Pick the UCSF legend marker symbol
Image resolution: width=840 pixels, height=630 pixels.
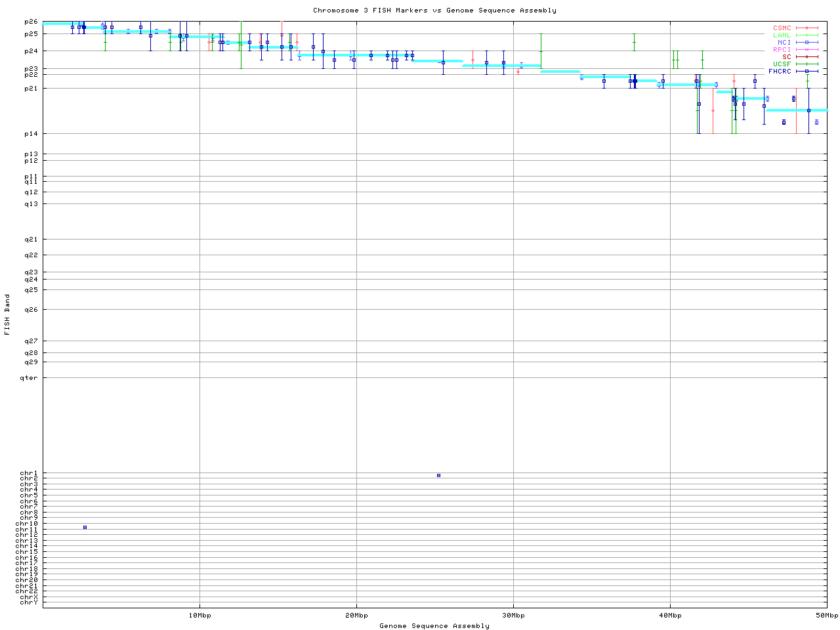[x=807, y=64]
